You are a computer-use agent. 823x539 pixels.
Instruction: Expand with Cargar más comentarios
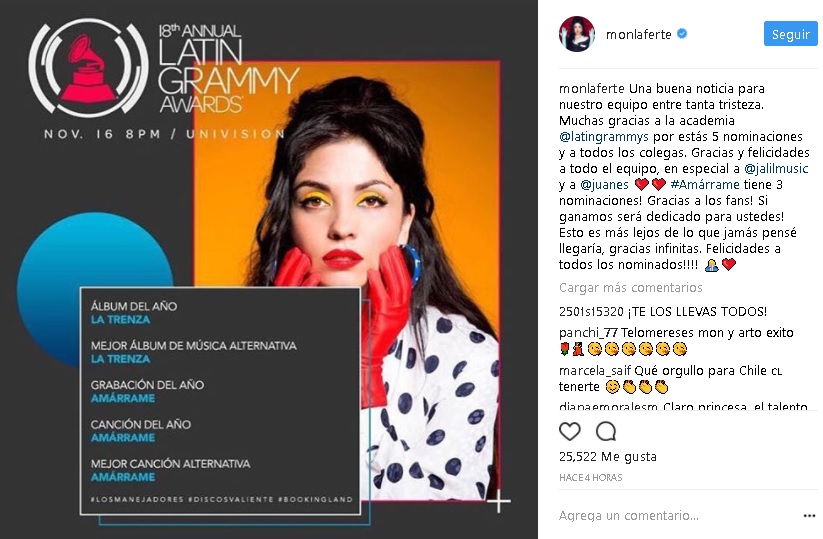(x=630, y=288)
